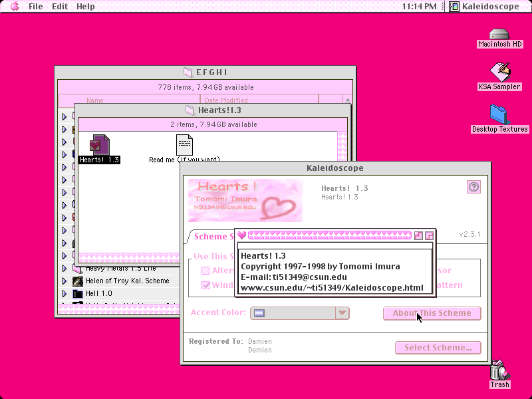Click the popup's rightmost title-bar box
The width and height of the screenshot is (532, 399).
coord(429,235)
